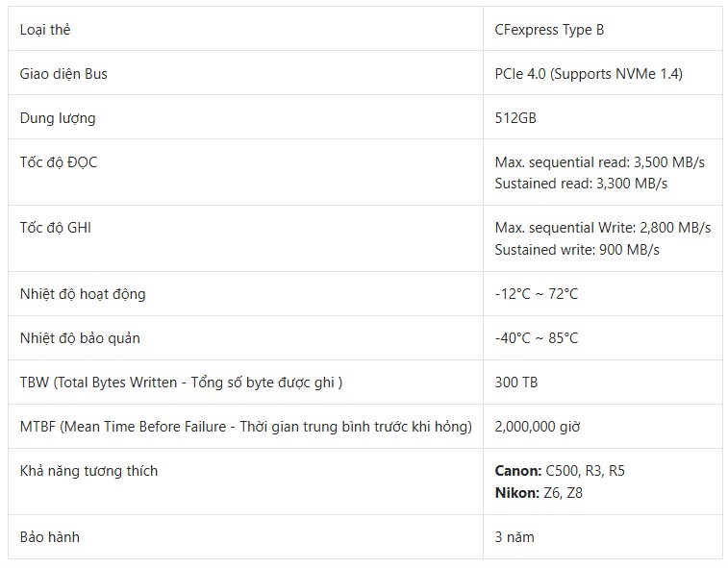Click 'Max. sequential read: 3,500 MB/s' line

pyautogui.click(x=600, y=162)
